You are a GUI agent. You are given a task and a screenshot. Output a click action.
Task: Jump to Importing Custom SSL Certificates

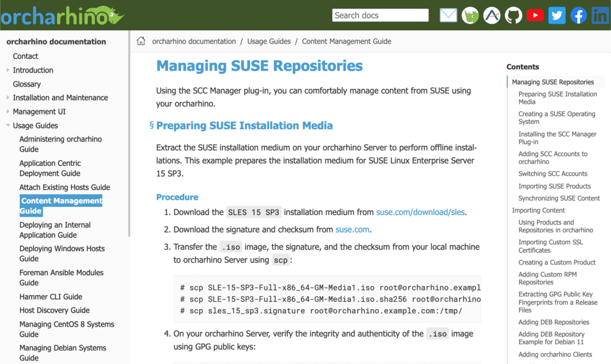550,246
